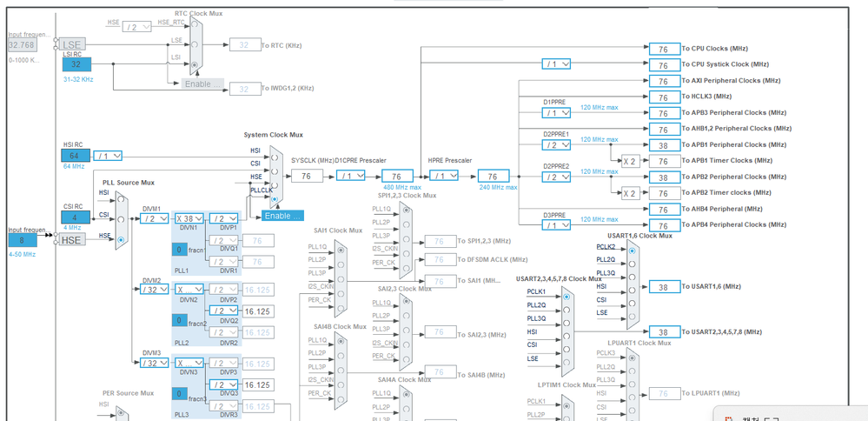This screenshot has height=421, width=868.
Task: Click the To CPU Clocks frequency field
Action: (664, 50)
